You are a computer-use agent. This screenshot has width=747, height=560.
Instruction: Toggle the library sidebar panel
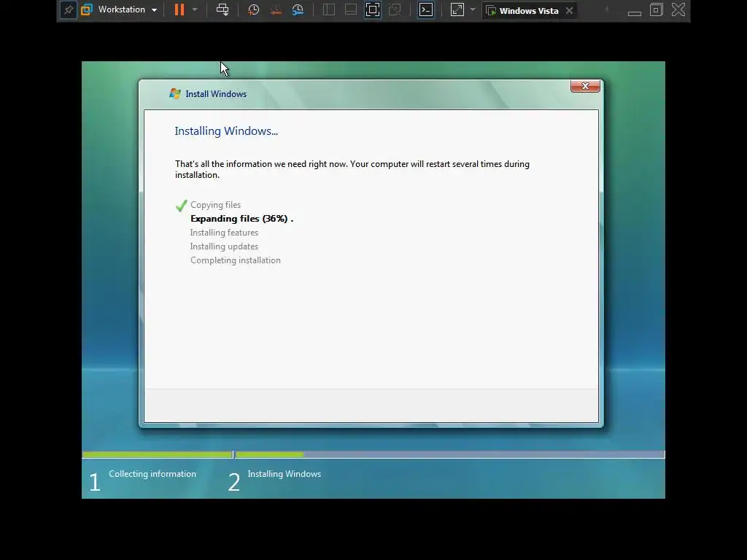click(x=329, y=9)
